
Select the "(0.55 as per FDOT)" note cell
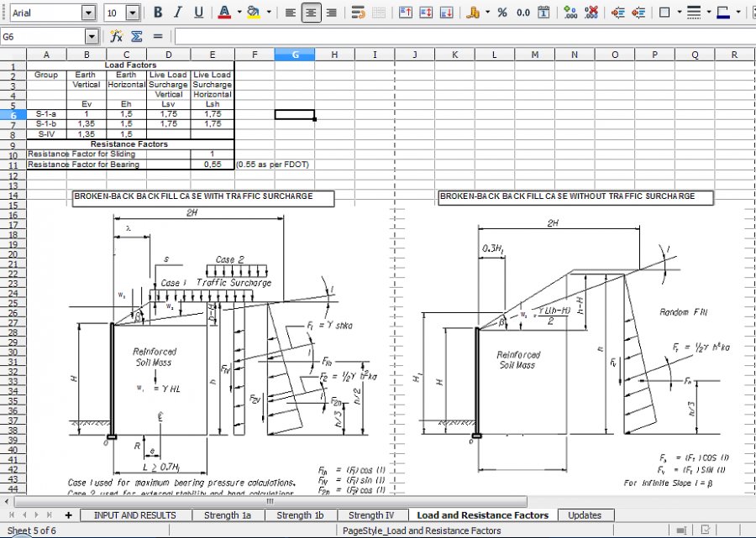coord(272,165)
